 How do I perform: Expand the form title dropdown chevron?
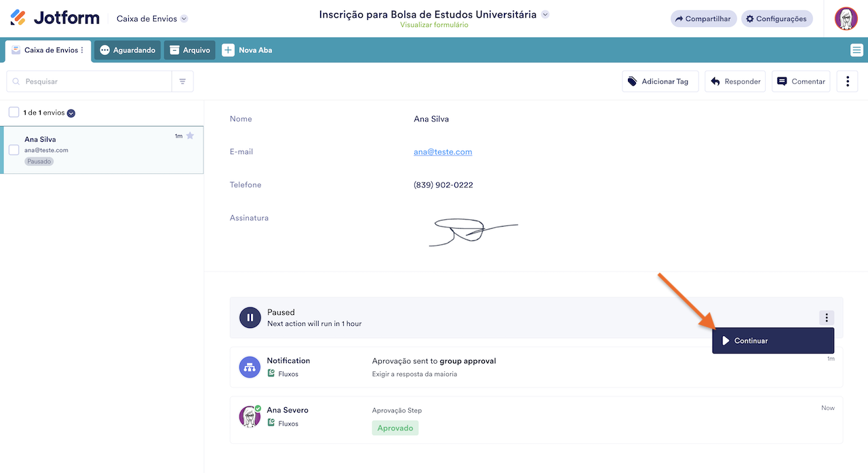[545, 14]
